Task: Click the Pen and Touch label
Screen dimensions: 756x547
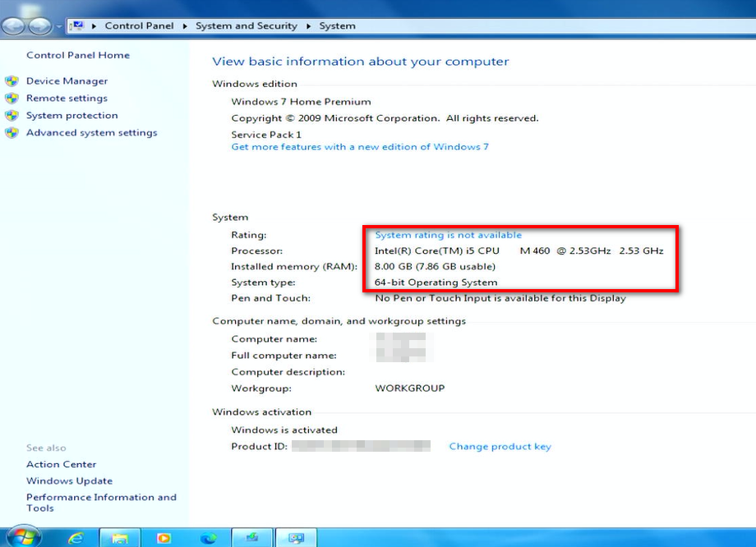Action: click(270, 298)
